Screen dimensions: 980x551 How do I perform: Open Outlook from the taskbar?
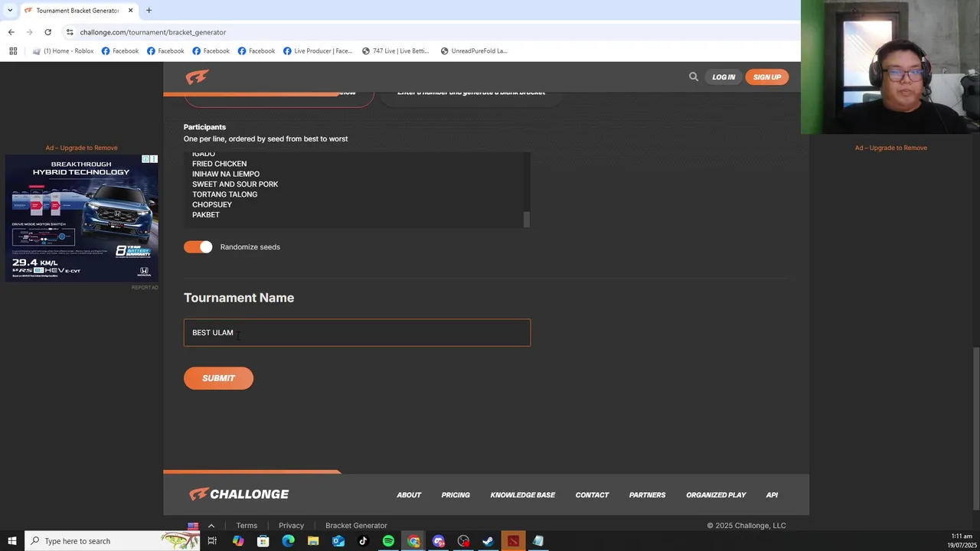click(338, 541)
